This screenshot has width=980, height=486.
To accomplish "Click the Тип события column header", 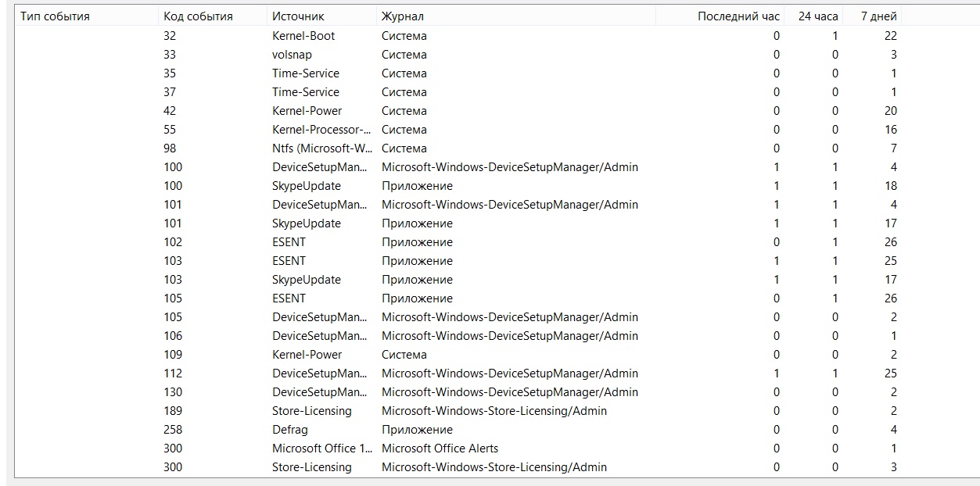I will pos(55,16).
